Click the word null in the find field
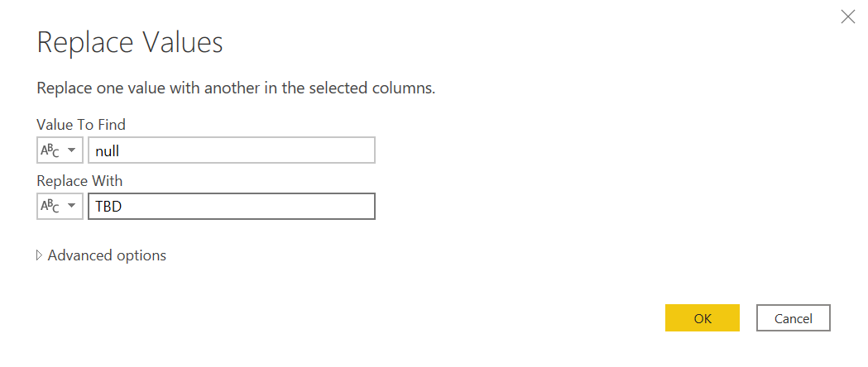868x367 pixels. click(x=108, y=150)
